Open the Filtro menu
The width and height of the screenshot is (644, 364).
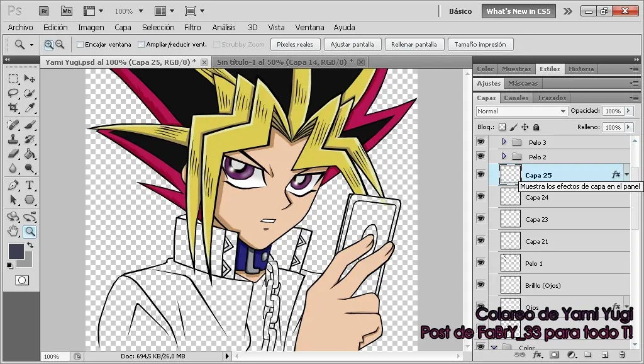click(192, 27)
